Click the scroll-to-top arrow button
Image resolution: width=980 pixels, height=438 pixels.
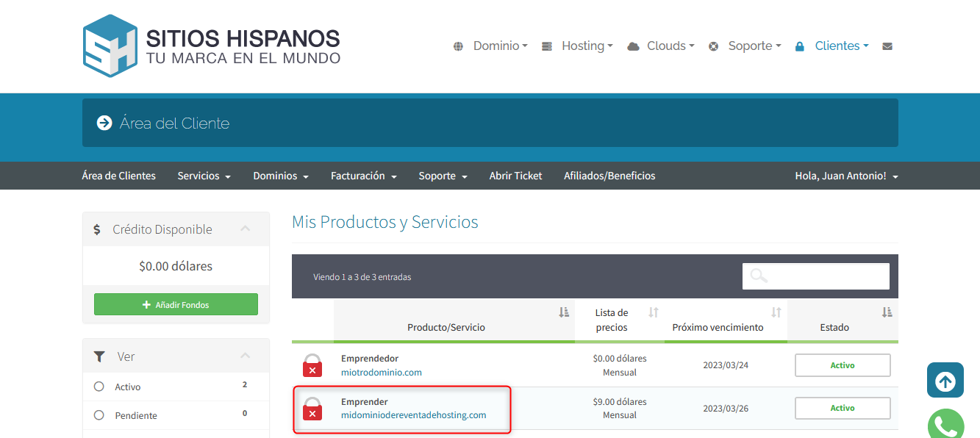pos(945,381)
